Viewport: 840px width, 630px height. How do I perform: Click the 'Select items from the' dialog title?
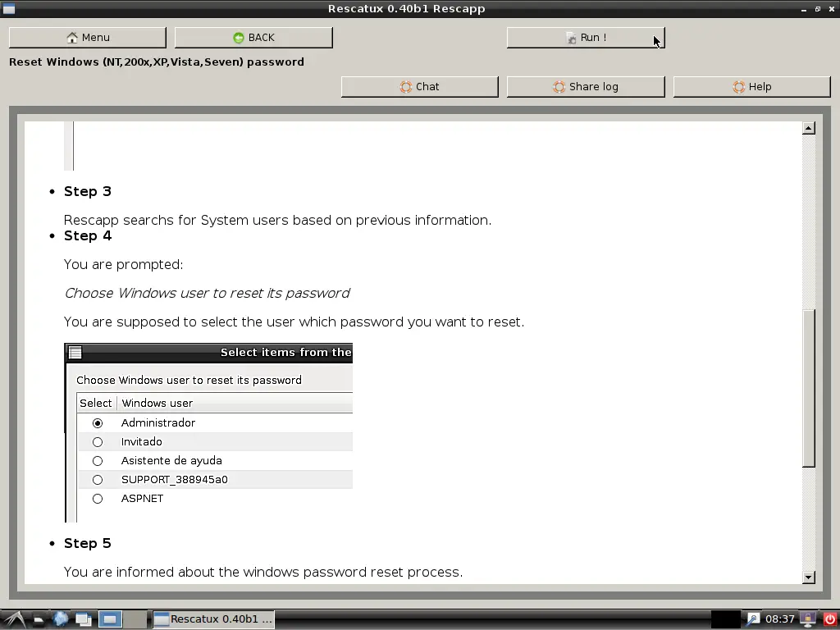(x=286, y=353)
